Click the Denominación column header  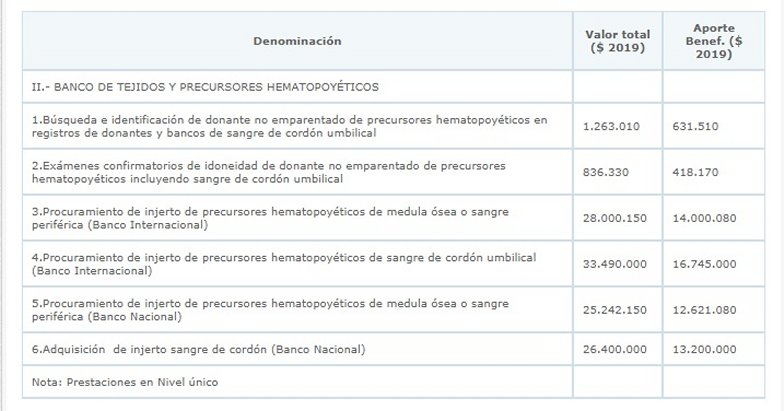298,41
